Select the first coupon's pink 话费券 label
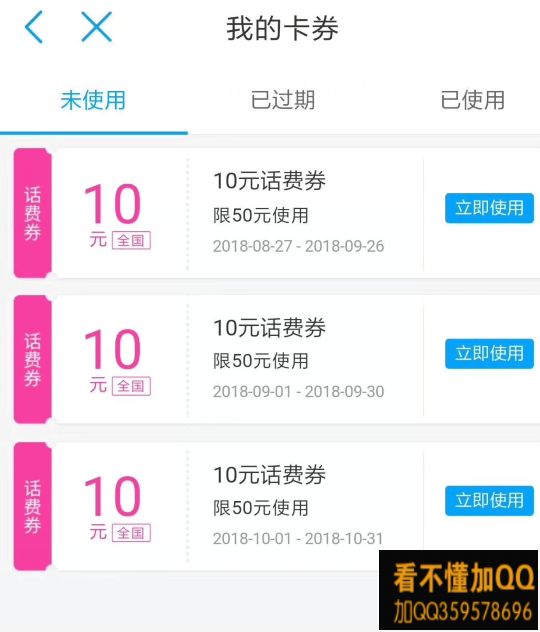This screenshot has height=632, width=540. coord(33,213)
